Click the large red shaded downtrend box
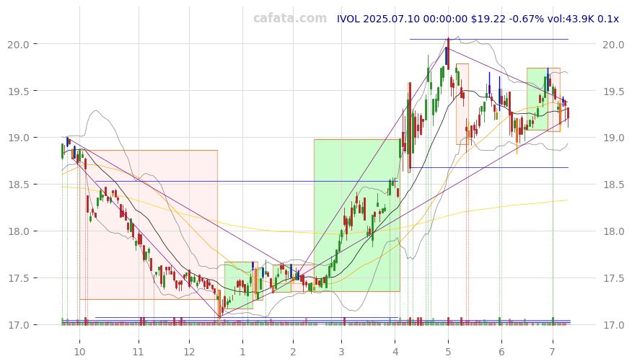The image size is (632, 364). click(149, 225)
